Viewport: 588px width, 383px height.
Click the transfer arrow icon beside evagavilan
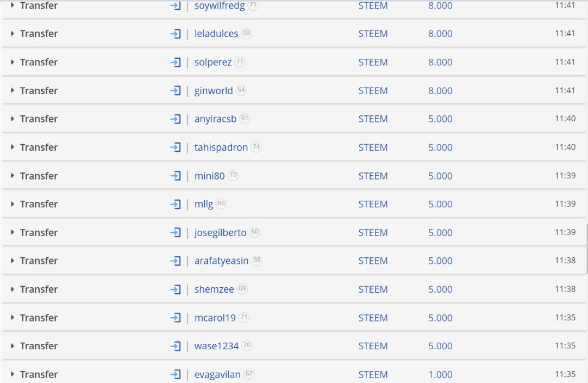click(176, 375)
